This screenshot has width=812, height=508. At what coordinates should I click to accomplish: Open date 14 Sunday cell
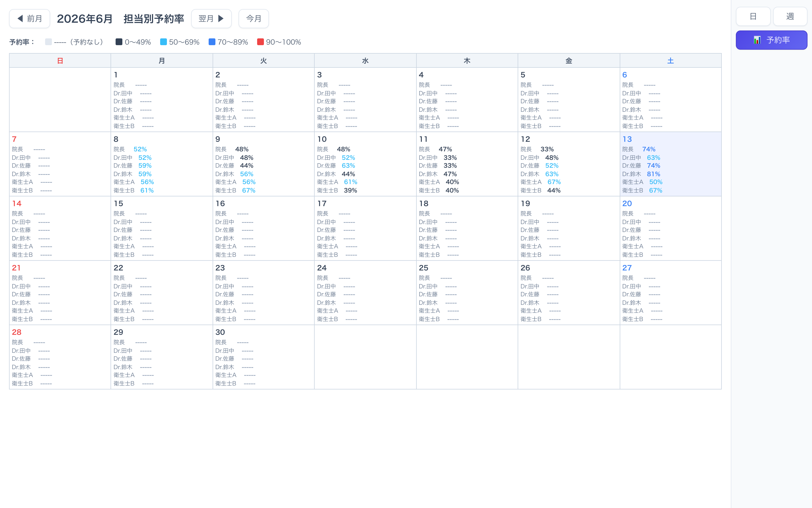pos(60,229)
